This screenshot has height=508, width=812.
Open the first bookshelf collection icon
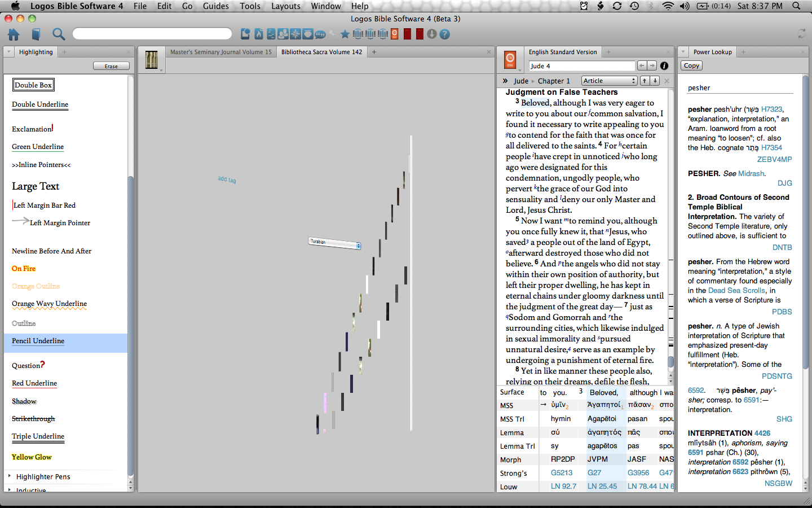[x=358, y=34]
